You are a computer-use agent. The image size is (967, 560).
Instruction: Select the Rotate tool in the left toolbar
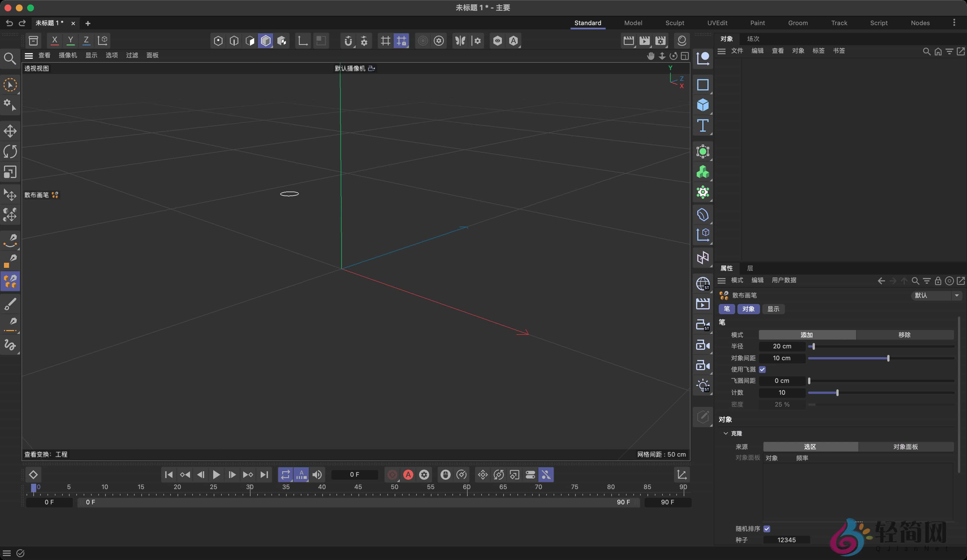point(10,151)
